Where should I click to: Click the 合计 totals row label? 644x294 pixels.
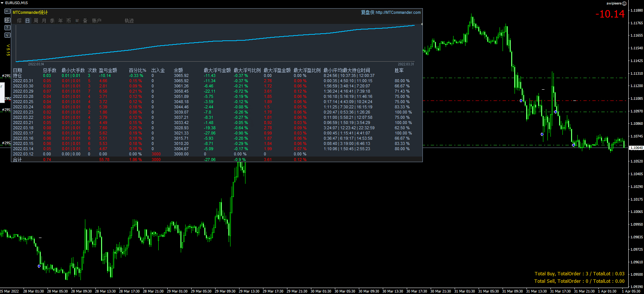coord(18,160)
